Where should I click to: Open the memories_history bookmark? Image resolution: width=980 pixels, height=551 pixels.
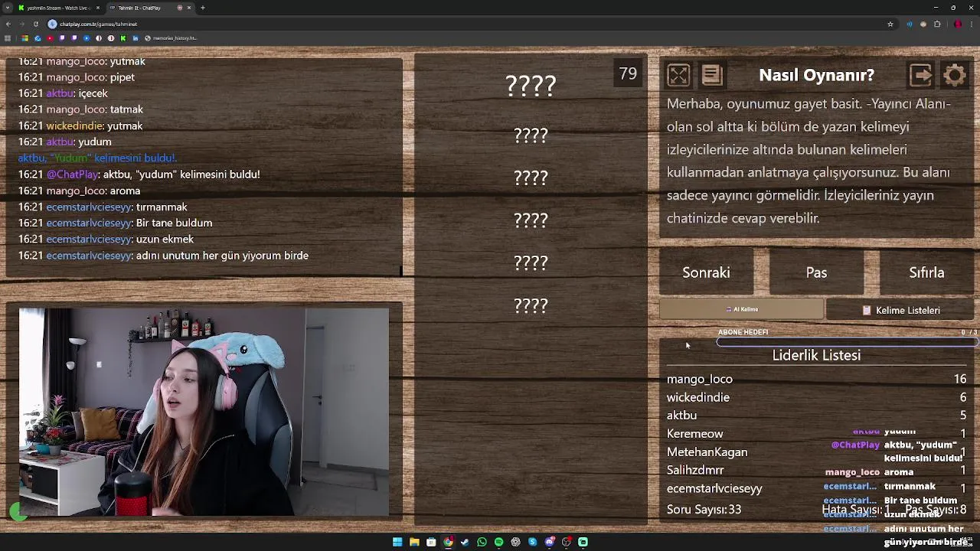171,38
